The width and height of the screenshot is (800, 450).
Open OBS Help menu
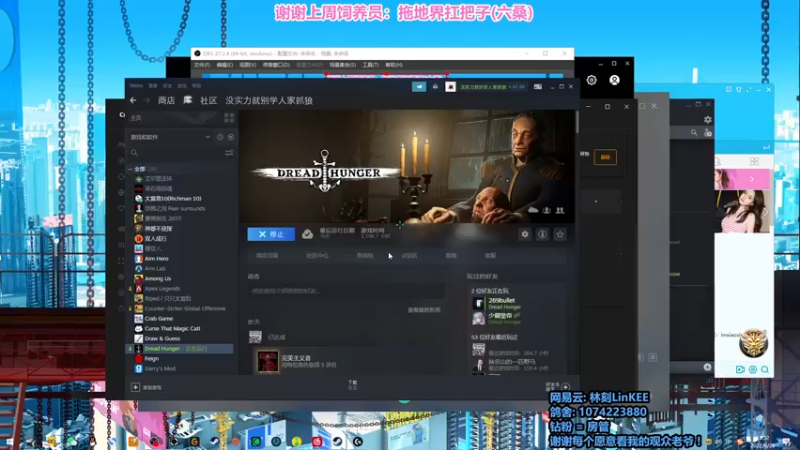(x=394, y=65)
